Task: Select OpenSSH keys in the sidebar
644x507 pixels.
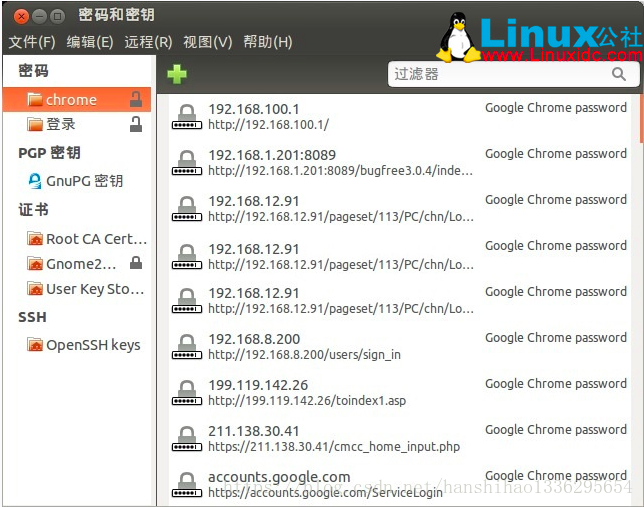Action: coord(77,345)
